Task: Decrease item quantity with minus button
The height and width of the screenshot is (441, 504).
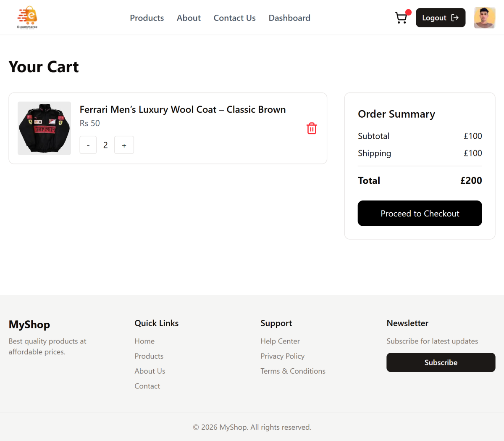Action: [x=88, y=145]
